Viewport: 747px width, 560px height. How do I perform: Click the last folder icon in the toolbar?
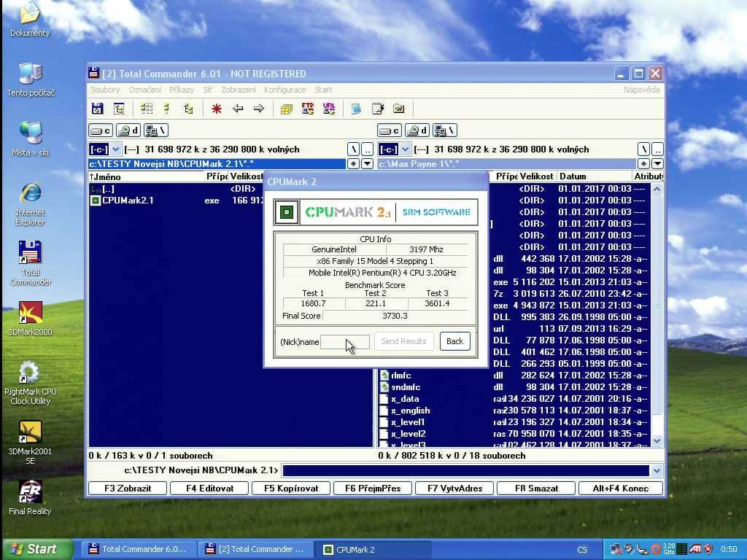point(399,109)
